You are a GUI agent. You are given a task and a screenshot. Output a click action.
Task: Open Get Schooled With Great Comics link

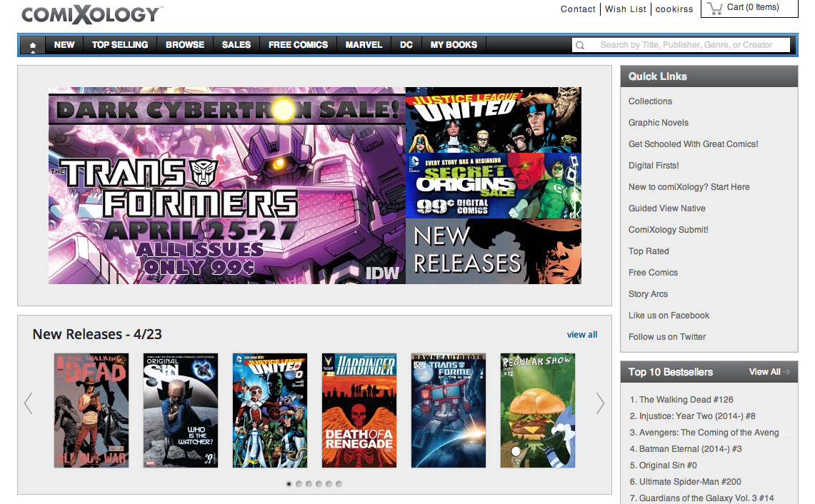coord(694,144)
